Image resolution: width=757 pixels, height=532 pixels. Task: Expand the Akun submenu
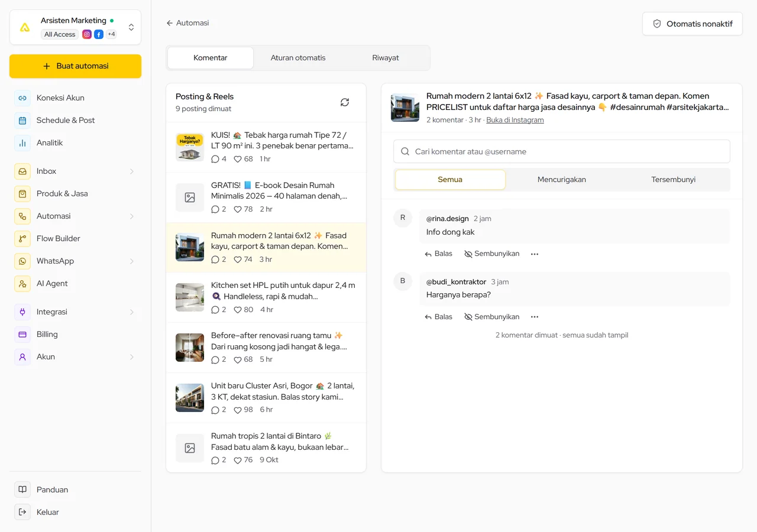[x=132, y=357]
